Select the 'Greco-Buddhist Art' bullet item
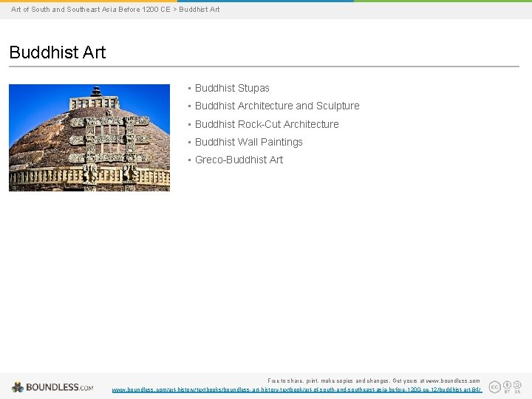This screenshot has width=532, height=399. [239, 160]
